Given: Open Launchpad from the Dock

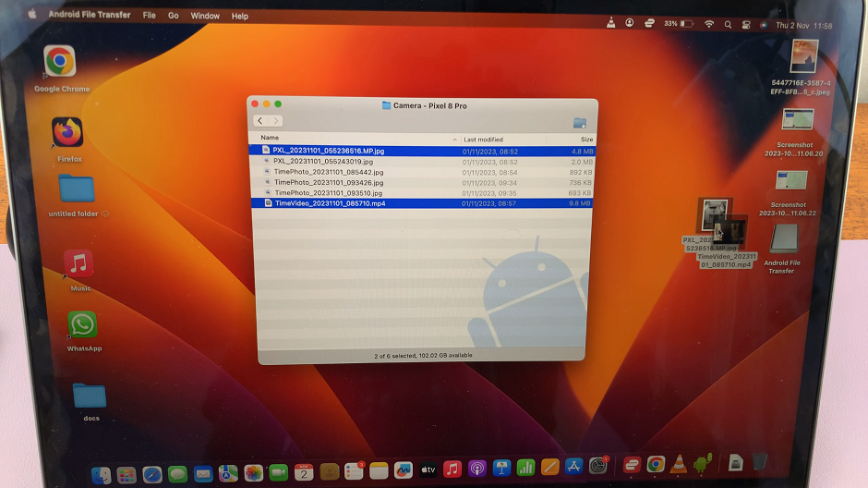Looking at the screenshot, I should point(127,475).
